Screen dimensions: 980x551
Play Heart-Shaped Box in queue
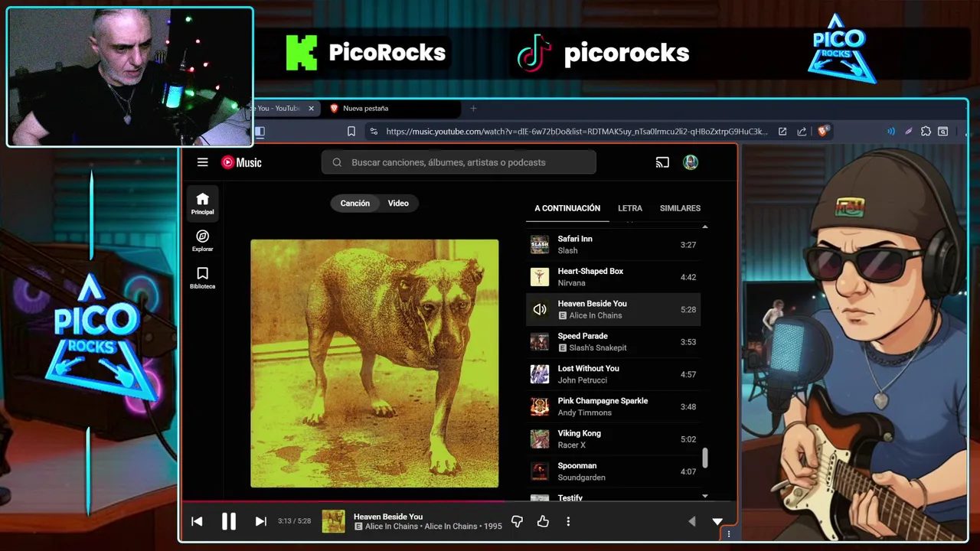tap(613, 277)
